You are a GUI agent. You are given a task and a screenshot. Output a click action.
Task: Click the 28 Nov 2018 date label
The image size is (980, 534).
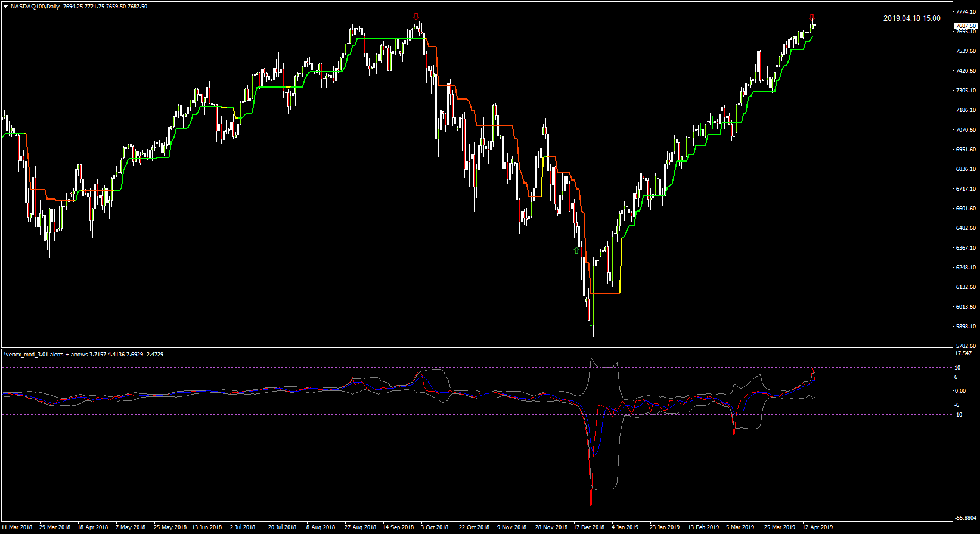pos(551,527)
